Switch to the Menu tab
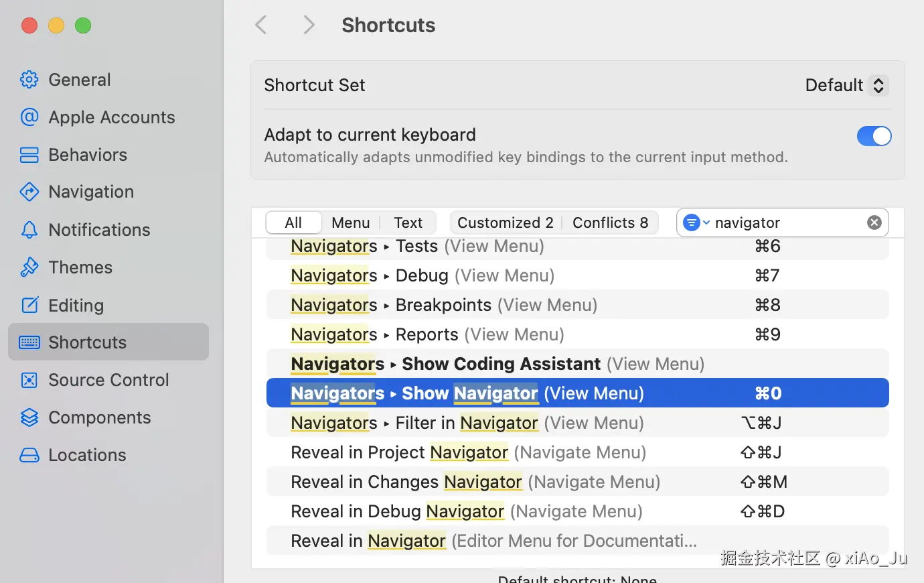This screenshot has height=583, width=924. [x=350, y=222]
